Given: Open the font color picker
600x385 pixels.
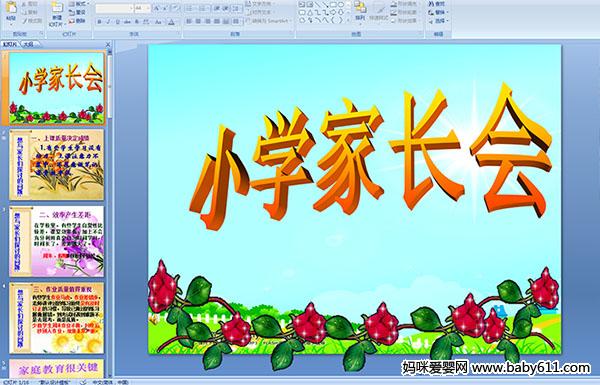Looking at the screenshot, I should click(x=171, y=22).
